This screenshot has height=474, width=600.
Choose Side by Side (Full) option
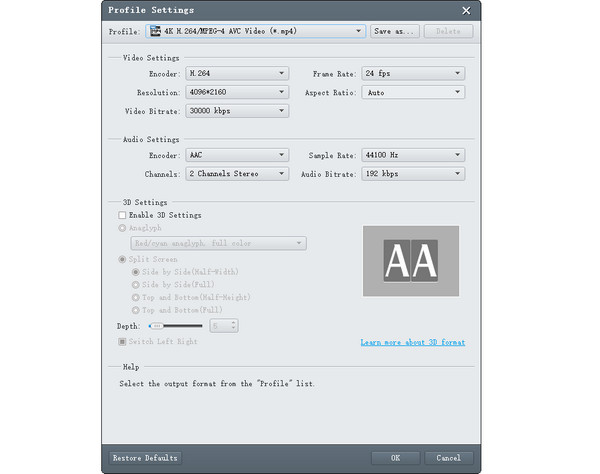click(137, 284)
